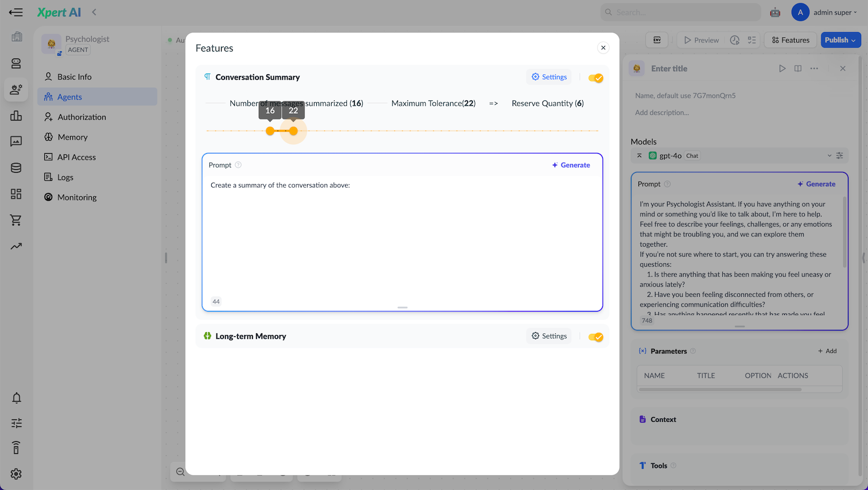Open the database section in the left sidebar
Viewport: 868px width, 490px height.
click(x=17, y=168)
